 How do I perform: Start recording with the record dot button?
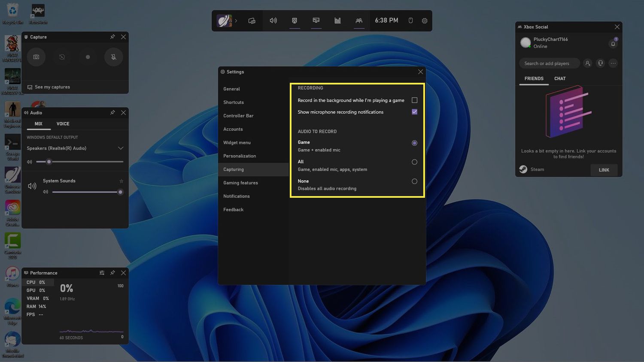[88, 57]
